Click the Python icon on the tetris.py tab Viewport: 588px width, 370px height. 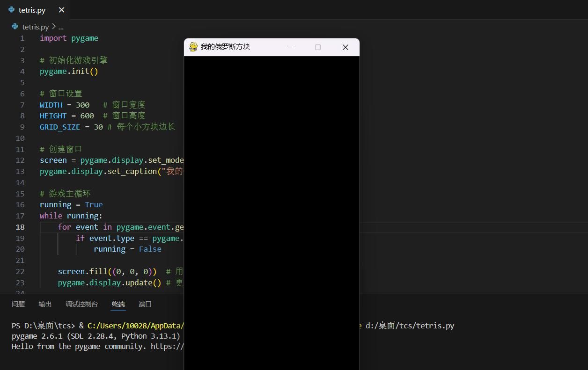point(10,10)
